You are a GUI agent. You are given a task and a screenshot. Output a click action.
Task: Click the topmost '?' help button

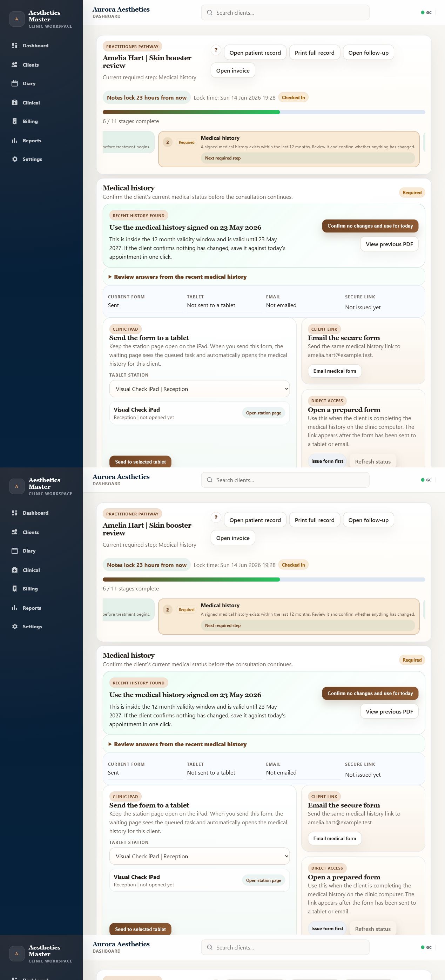point(216,50)
